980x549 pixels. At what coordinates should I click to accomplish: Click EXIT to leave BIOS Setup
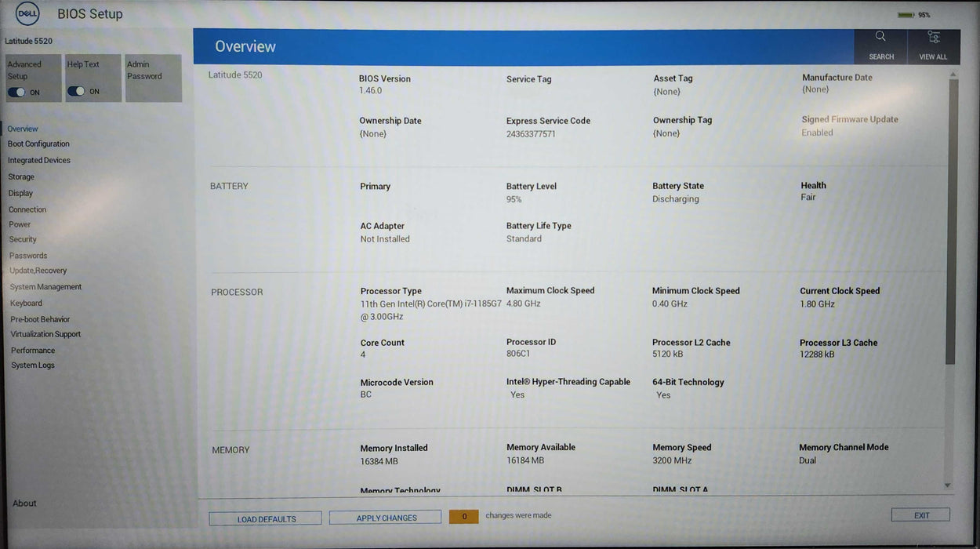coord(920,514)
